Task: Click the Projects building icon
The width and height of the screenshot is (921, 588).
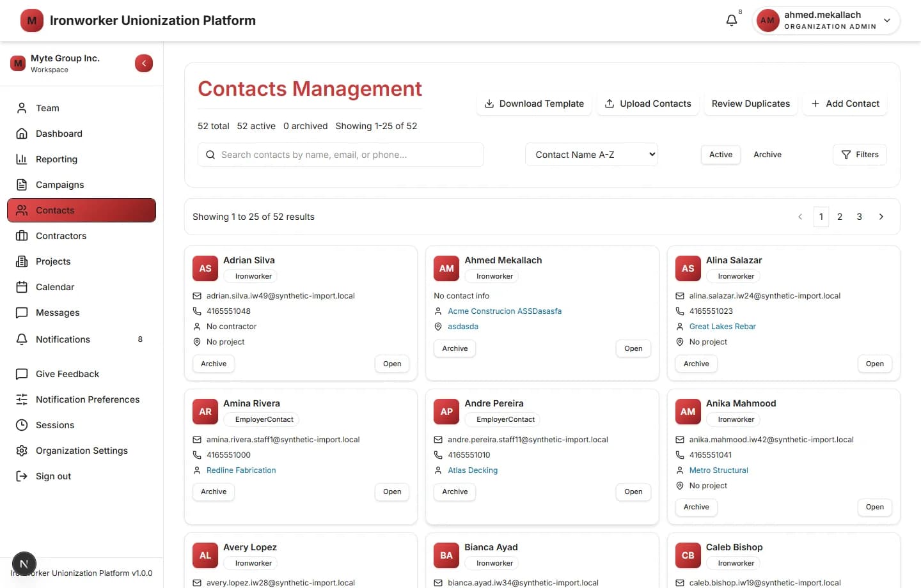Action: pos(22,261)
